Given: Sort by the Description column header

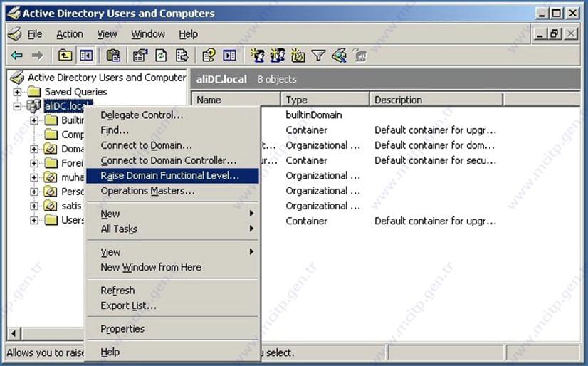Looking at the screenshot, I should (436, 100).
